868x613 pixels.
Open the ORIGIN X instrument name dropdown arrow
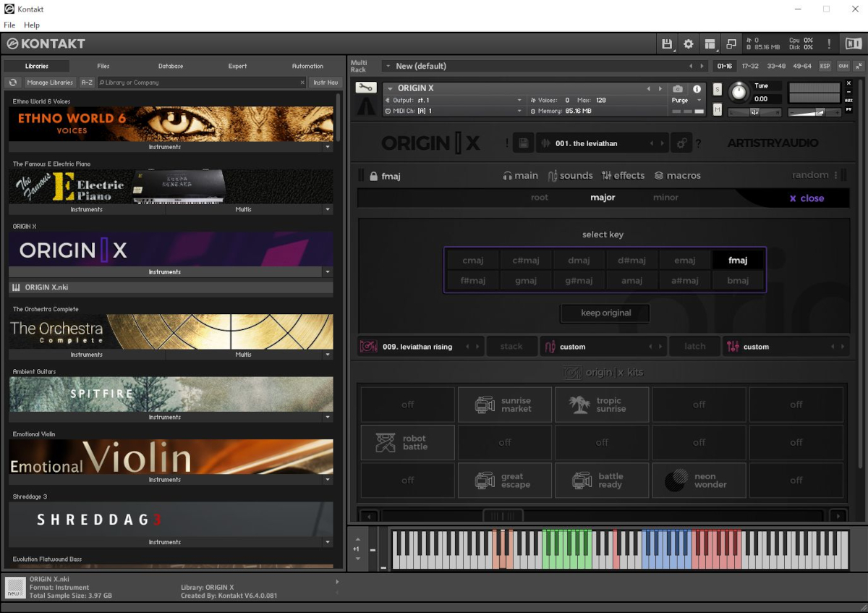(x=390, y=88)
